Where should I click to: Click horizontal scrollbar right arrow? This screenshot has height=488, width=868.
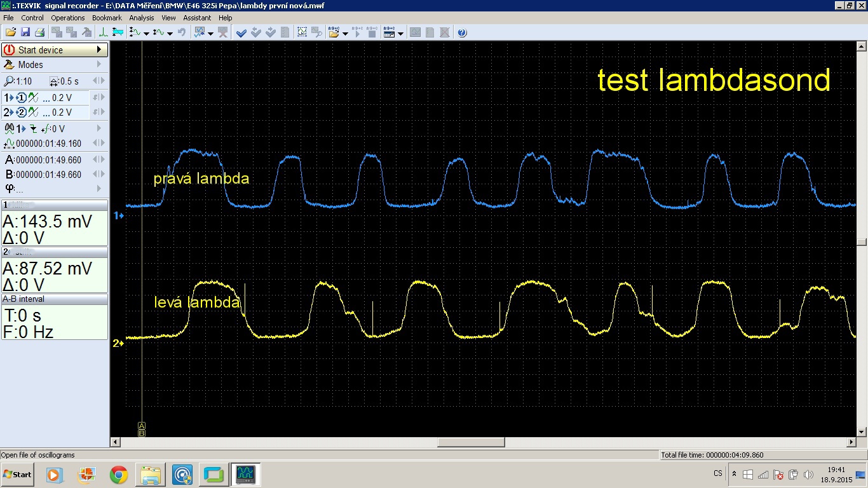click(852, 442)
